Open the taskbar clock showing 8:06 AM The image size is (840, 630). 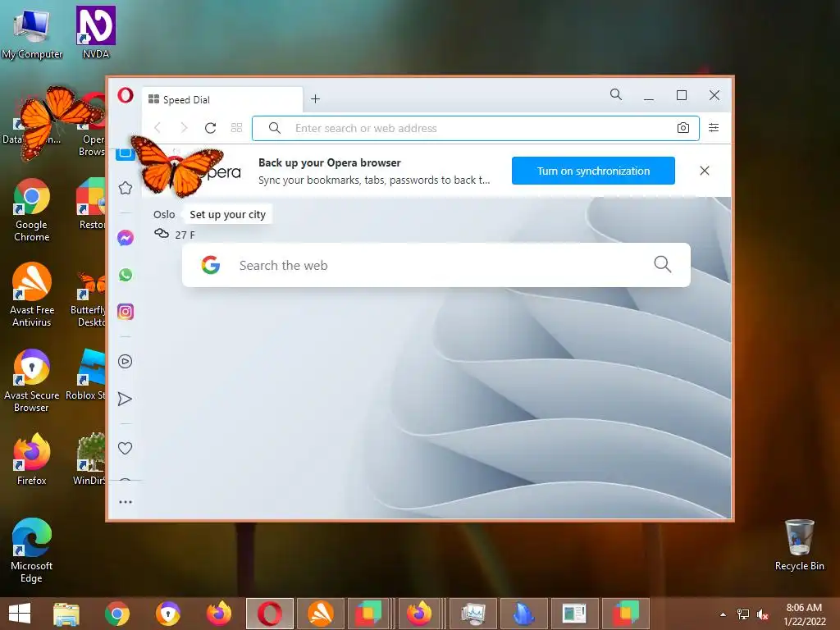(804, 614)
